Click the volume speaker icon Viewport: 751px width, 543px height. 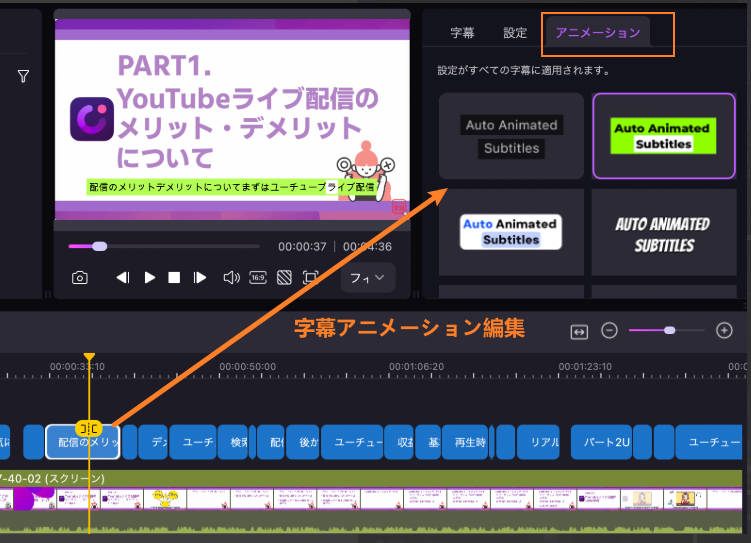tap(231, 278)
